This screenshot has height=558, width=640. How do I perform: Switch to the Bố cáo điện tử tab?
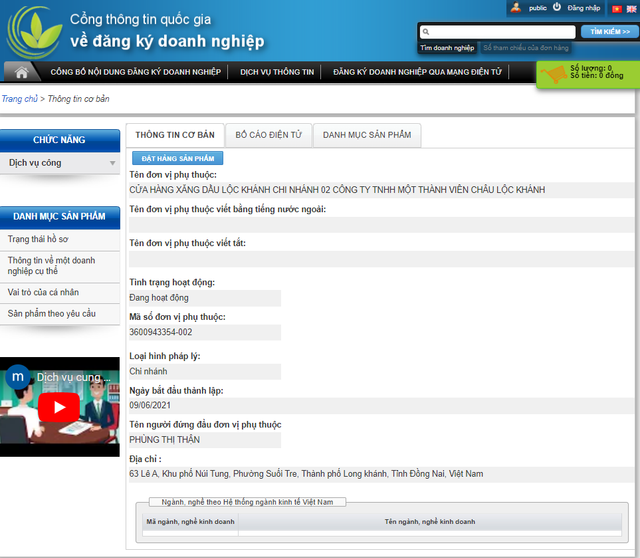pos(268,134)
